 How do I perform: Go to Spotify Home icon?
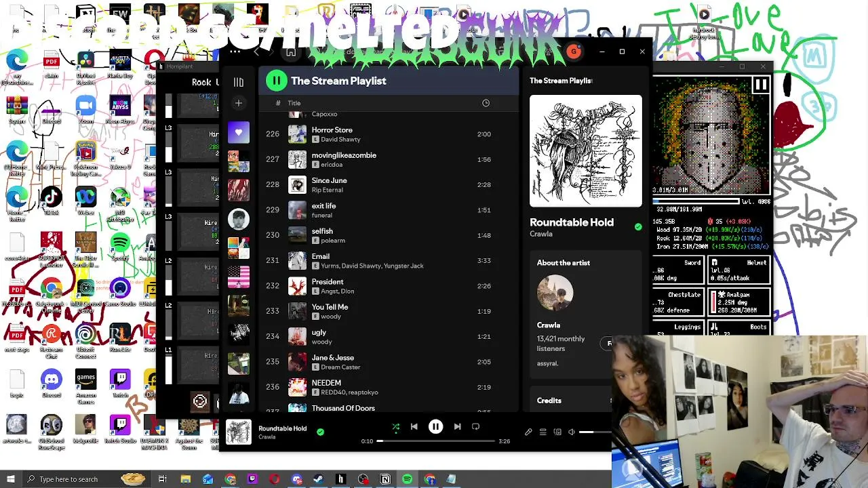click(290, 52)
